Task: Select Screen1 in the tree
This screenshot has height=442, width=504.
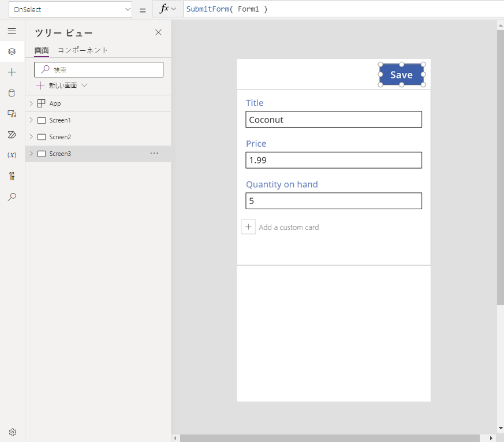Action: [98, 120]
